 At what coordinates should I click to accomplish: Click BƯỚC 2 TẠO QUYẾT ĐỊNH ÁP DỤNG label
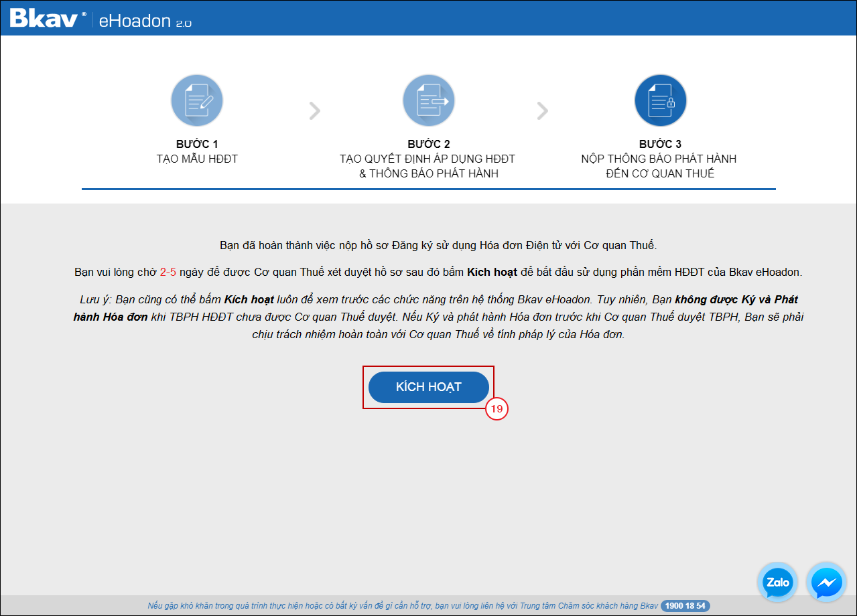pos(428,159)
